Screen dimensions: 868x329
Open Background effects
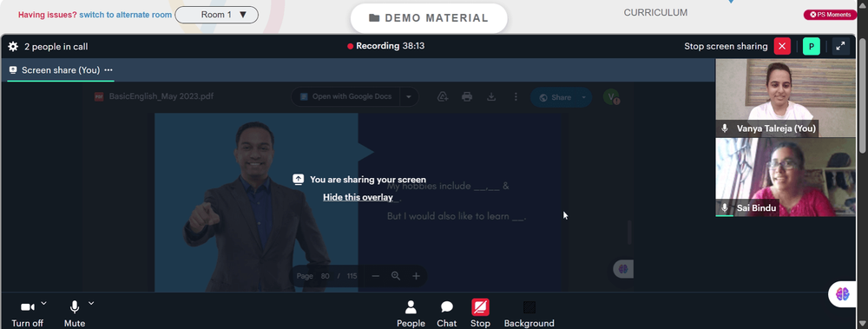coord(529,314)
